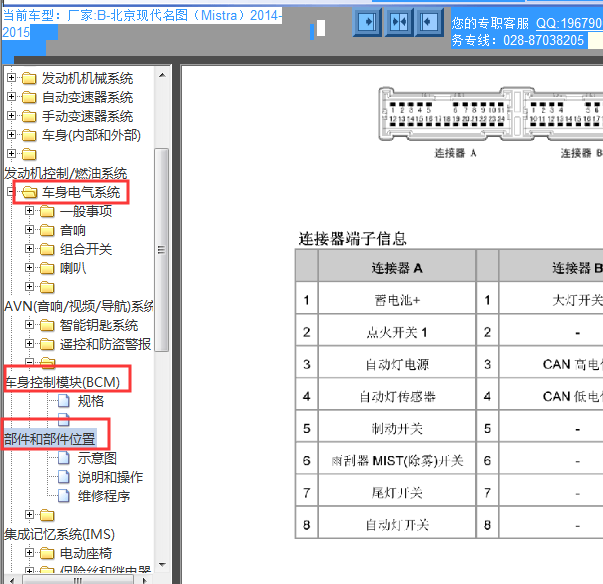603x584 pixels.
Task: Click the 一般事项 folder icon
Action: click(x=47, y=211)
